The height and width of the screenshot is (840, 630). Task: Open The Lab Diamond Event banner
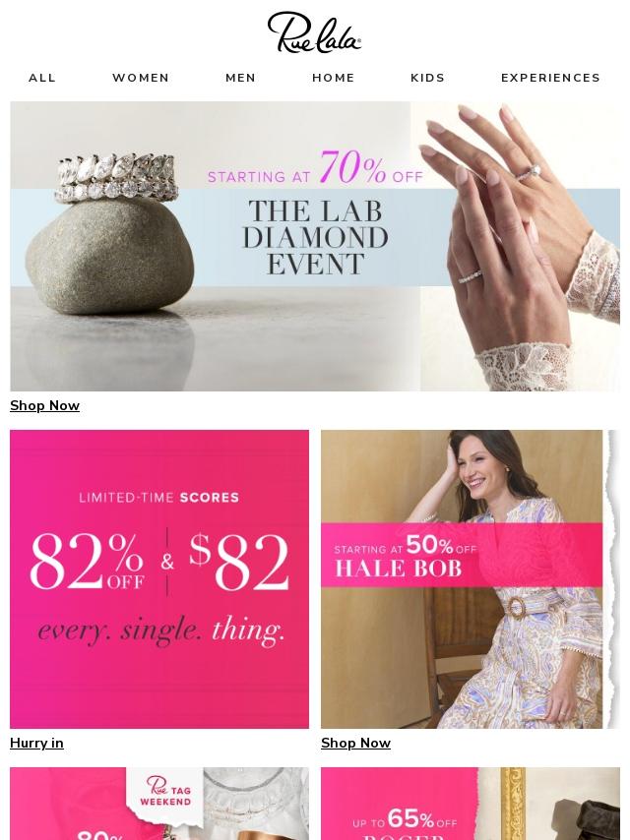pos(315,246)
